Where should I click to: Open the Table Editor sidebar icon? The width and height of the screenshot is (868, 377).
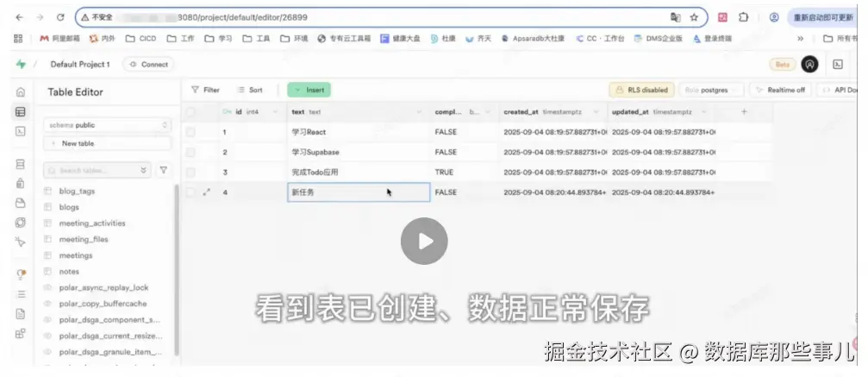[21, 112]
